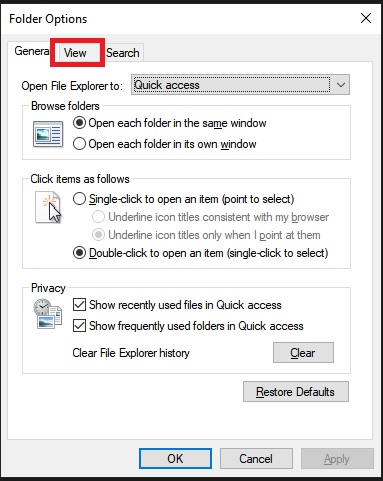Switch to the View tab

(77, 53)
